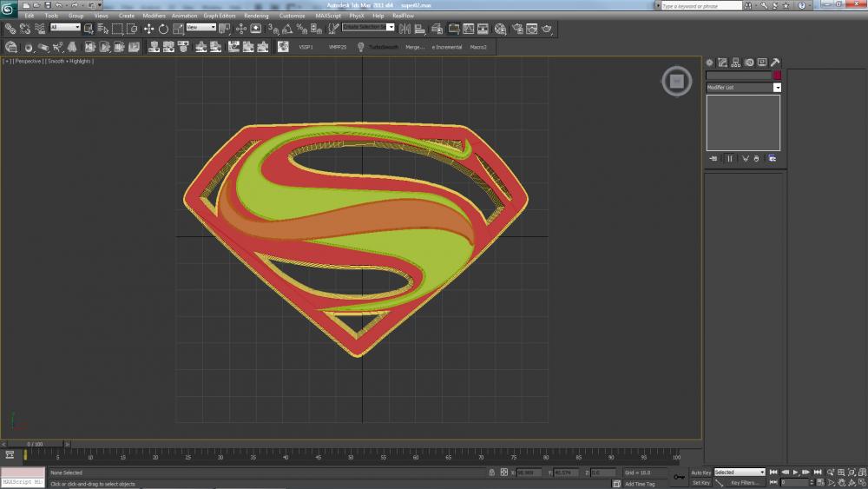Click Make Unique icon in modifier stack

(x=745, y=159)
